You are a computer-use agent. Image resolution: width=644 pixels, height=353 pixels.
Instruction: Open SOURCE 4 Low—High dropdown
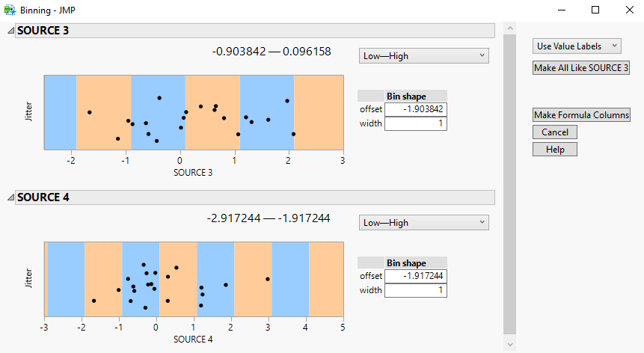[x=423, y=222]
